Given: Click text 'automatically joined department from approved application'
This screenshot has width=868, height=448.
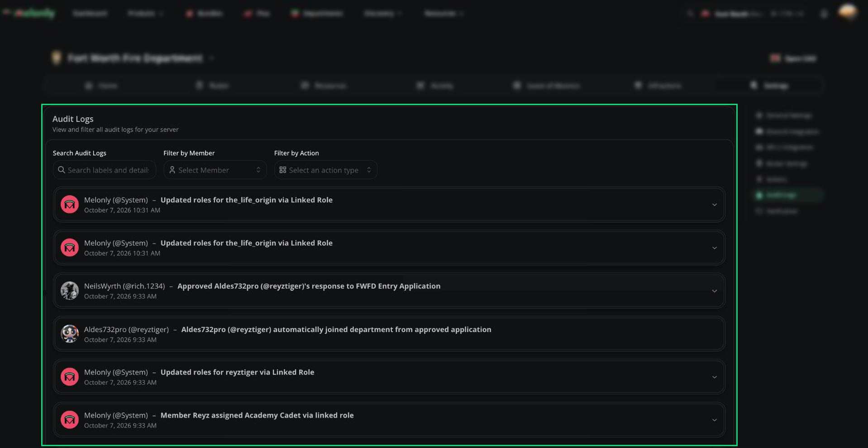Looking at the screenshot, I should click(382, 329).
